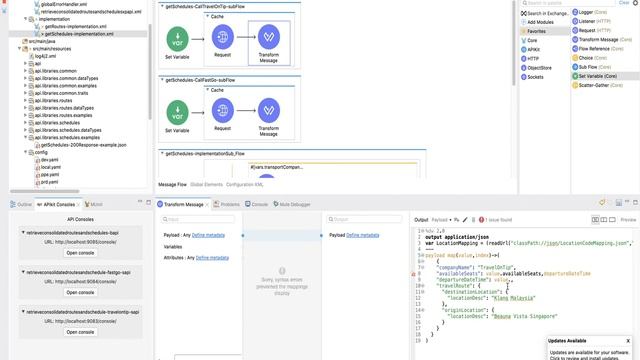This screenshot has width=640, height=360.
Task: Open the Console tab
Action: [x=256, y=204]
